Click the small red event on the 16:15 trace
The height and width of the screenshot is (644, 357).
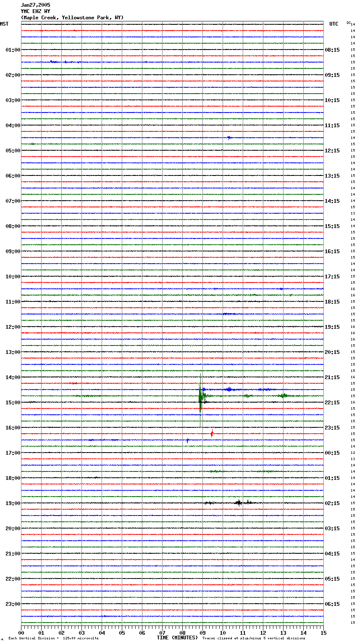[212, 434]
